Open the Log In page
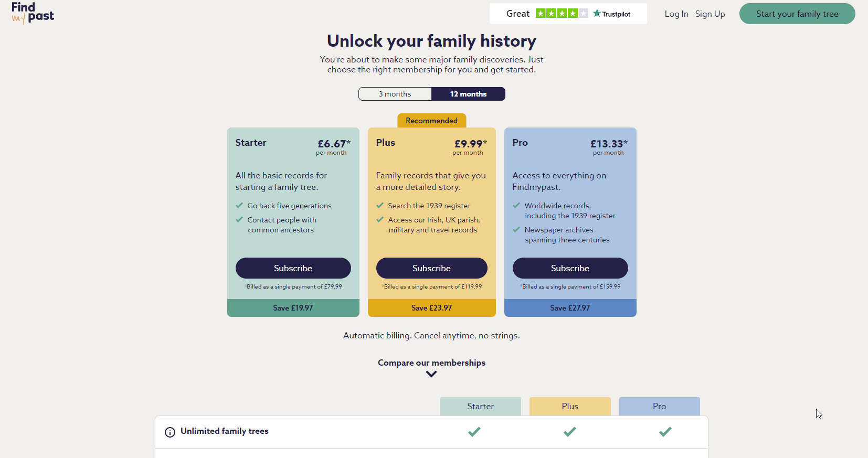 (676, 14)
